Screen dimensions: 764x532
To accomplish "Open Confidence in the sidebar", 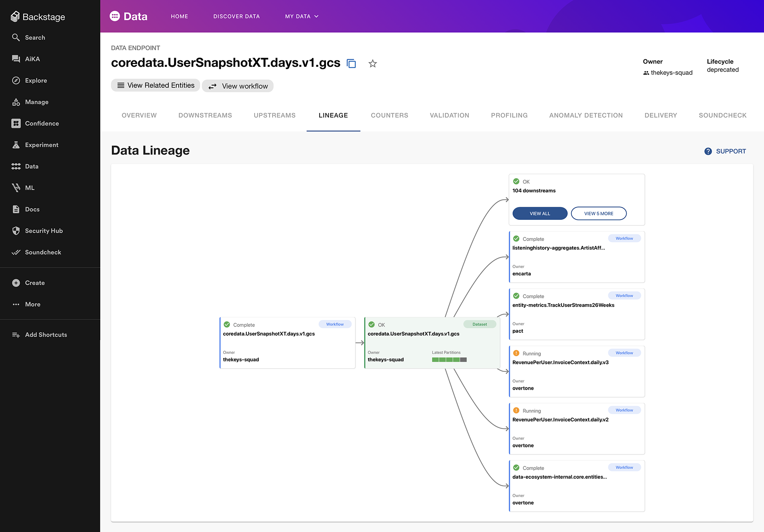I will coord(42,123).
